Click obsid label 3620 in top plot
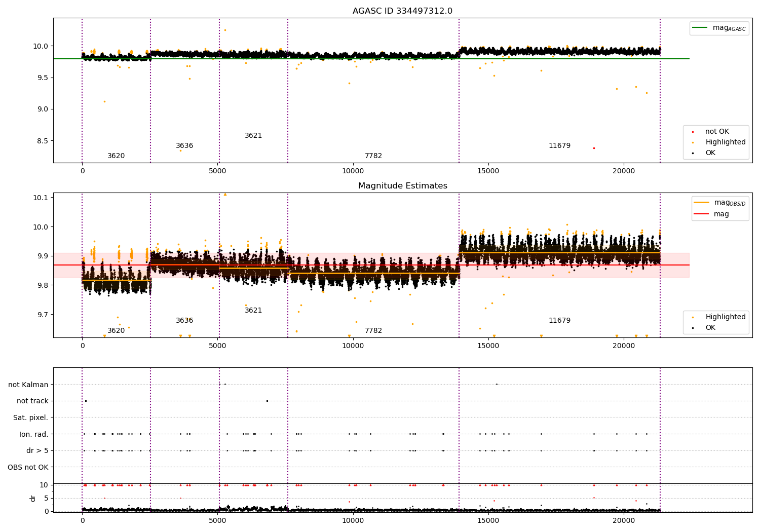The width and height of the screenshot is (760, 532). 116,156
